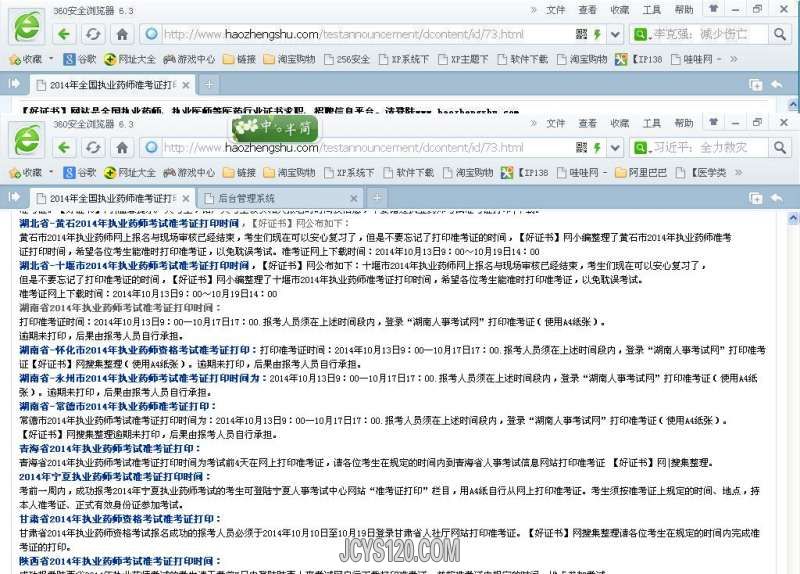
Task: Open the 工具 menu in the lower browser window
Action: coord(651,122)
